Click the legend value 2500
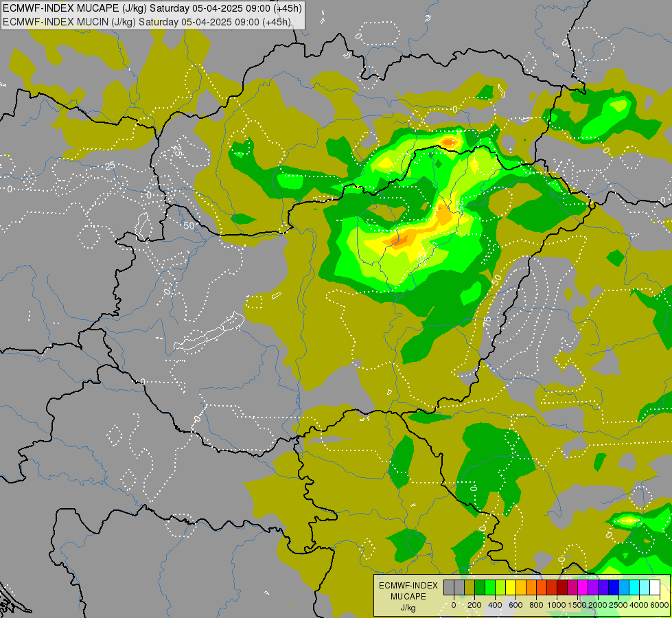 coord(618,605)
